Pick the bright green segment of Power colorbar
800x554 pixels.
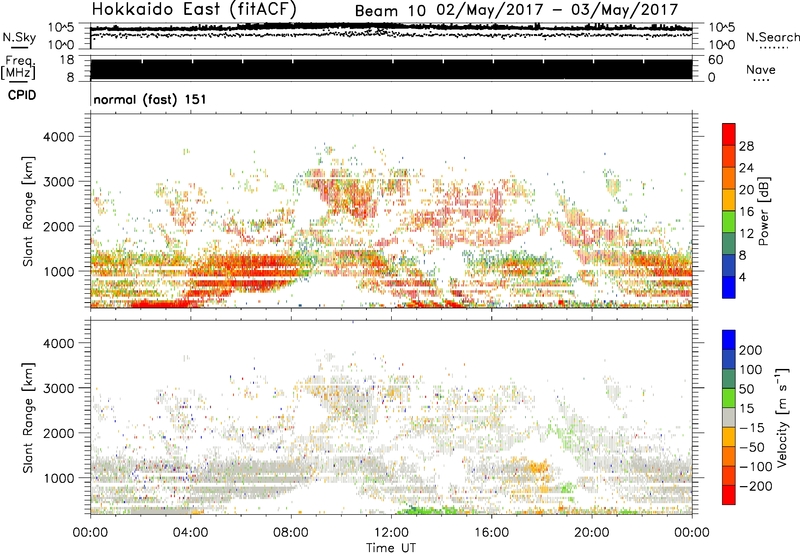729,221
